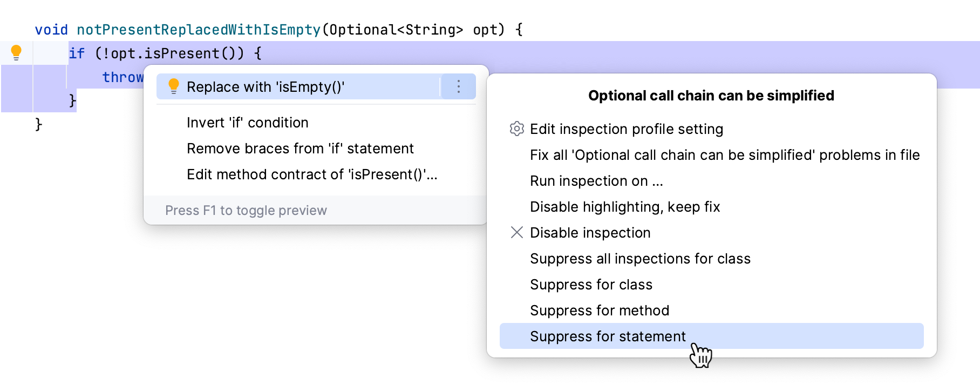Choose Disable inspection entry
980x391 pixels.
coord(590,233)
